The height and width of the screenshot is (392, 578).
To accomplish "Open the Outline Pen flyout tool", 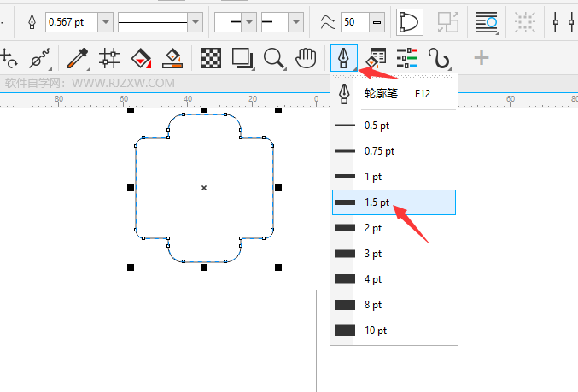I will click(x=343, y=58).
